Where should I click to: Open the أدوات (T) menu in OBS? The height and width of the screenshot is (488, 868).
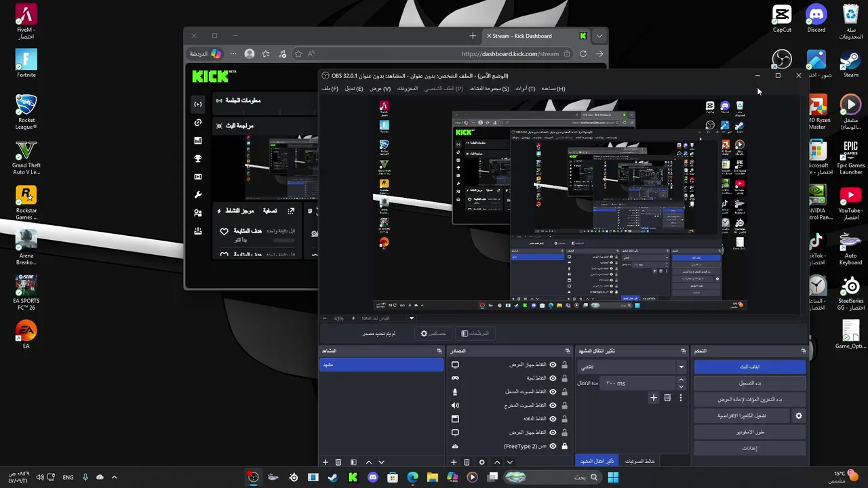(x=525, y=89)
